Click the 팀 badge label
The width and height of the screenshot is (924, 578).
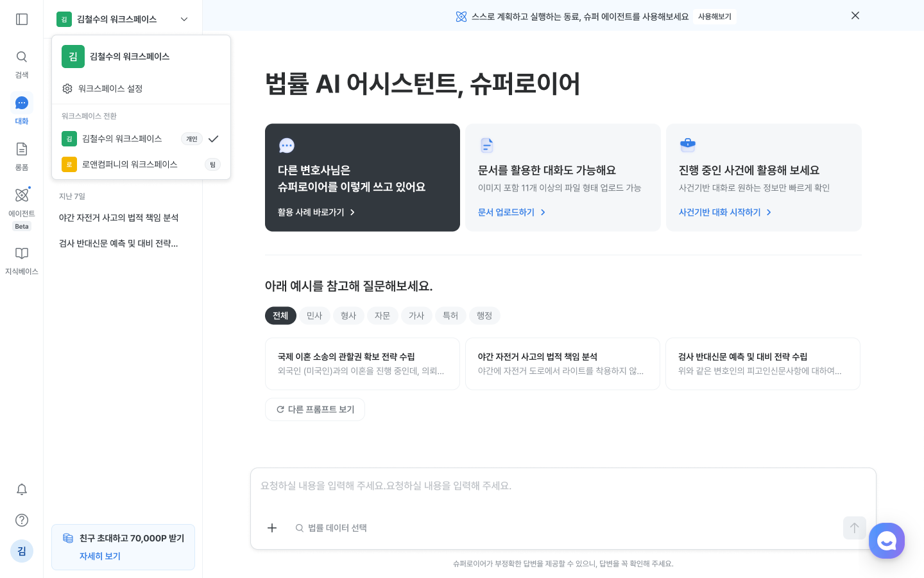tap(212, 164)
